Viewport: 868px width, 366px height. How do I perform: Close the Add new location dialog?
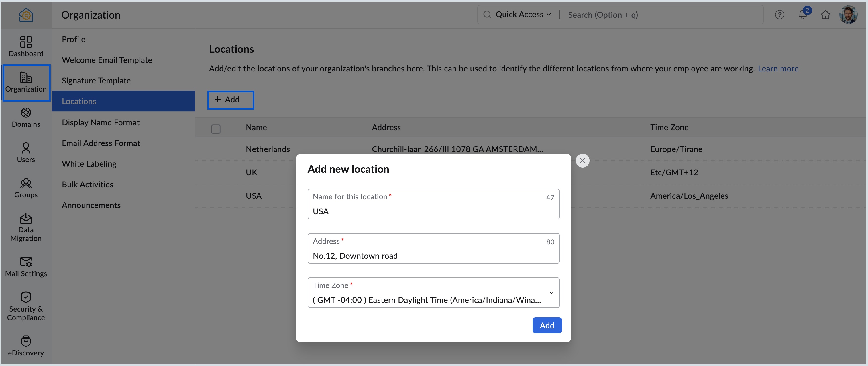click(582, 161)
